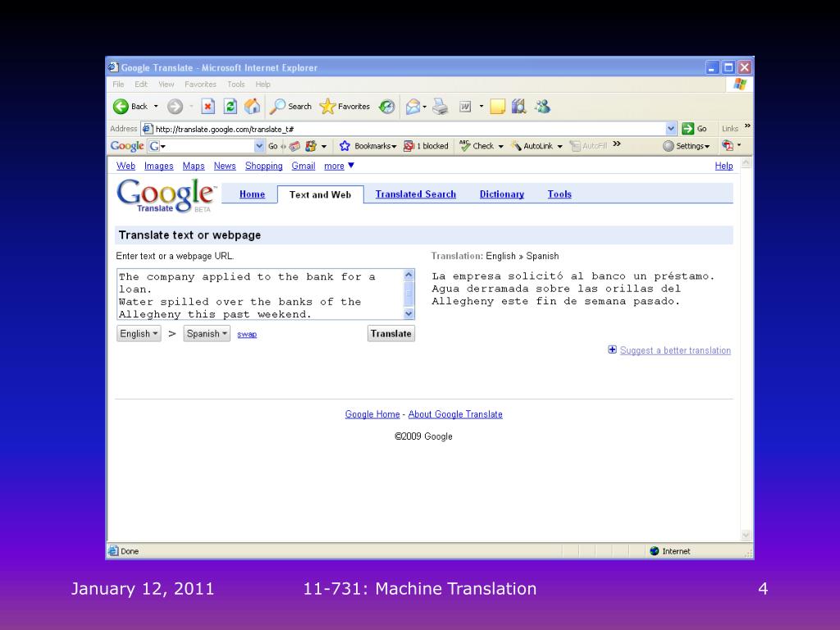Viewport: 840px width, 630px height.
Task: Click the Shopping link
Action: pyautogui.click(x=263, y=166)
